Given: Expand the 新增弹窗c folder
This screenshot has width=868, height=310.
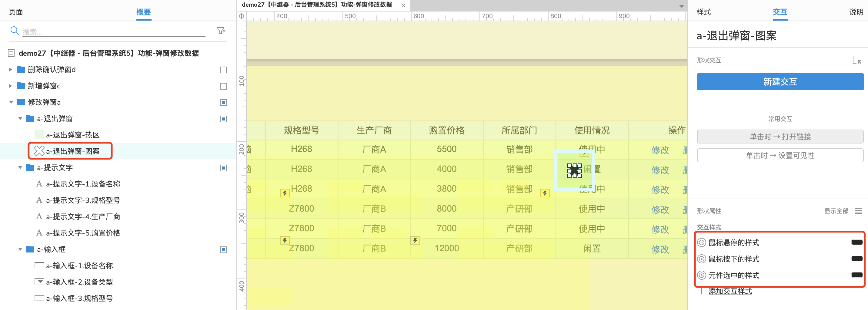Looking at the screenshot, I should point(10,86).
